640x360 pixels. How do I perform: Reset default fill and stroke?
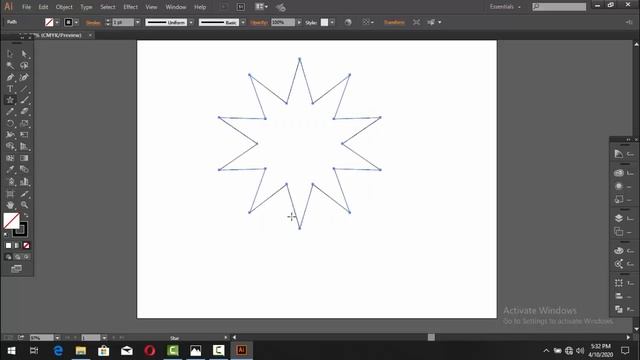tap(6, 235)
